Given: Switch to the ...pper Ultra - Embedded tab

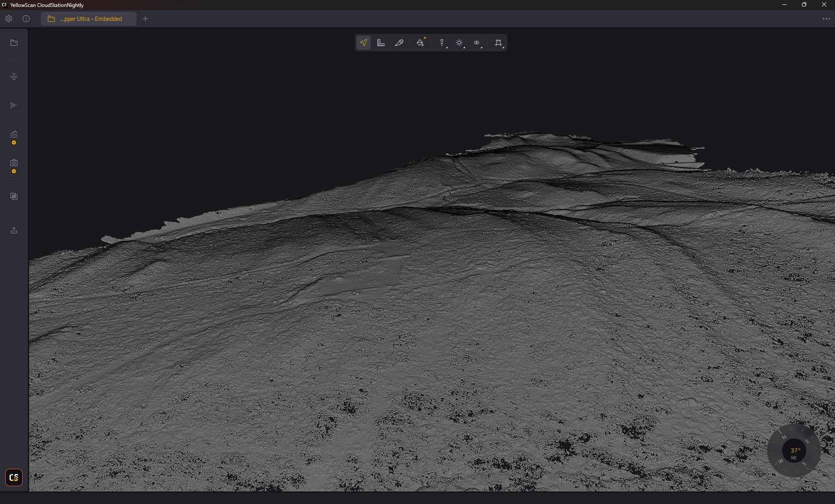Looking at the screenshot, I should pyautogui.click(x=89, y=19).
